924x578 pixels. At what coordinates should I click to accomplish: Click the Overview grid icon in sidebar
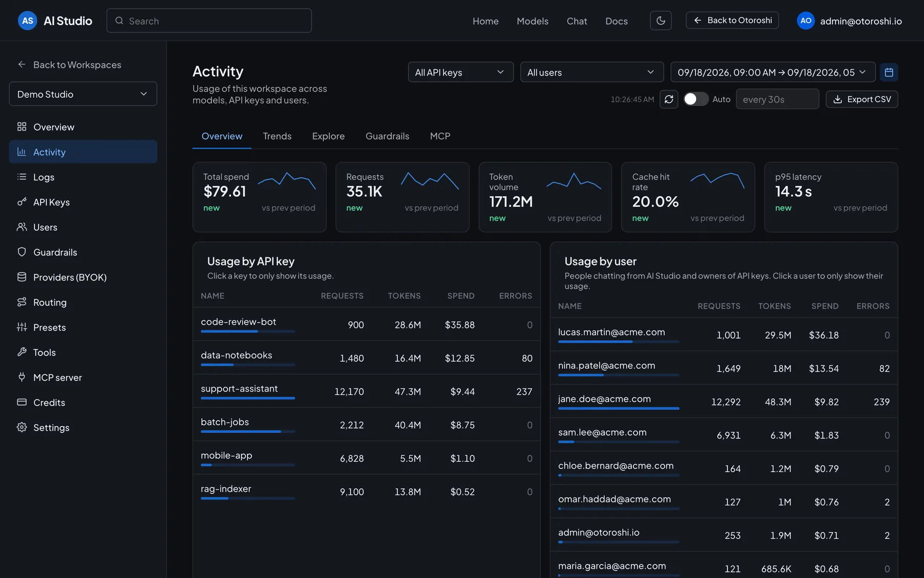coord(22,127)
